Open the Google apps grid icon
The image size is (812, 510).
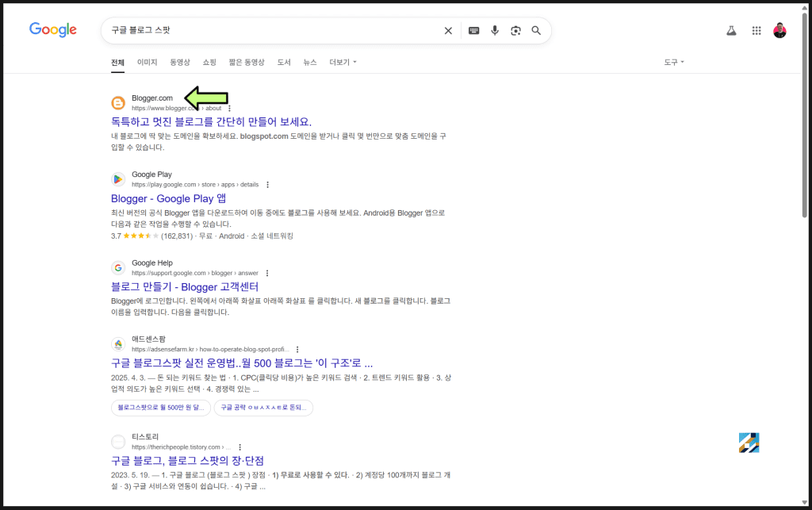coord(756,30)
